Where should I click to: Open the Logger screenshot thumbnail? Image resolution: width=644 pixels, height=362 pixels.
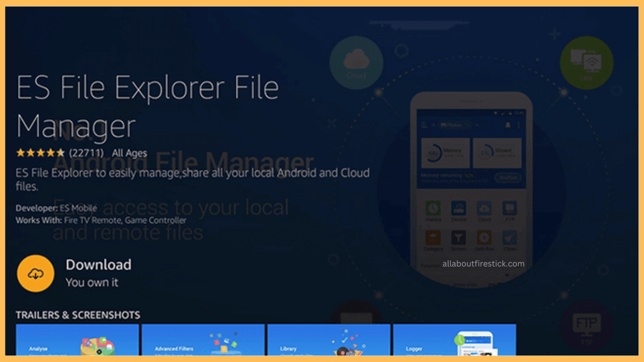(454, 340)
